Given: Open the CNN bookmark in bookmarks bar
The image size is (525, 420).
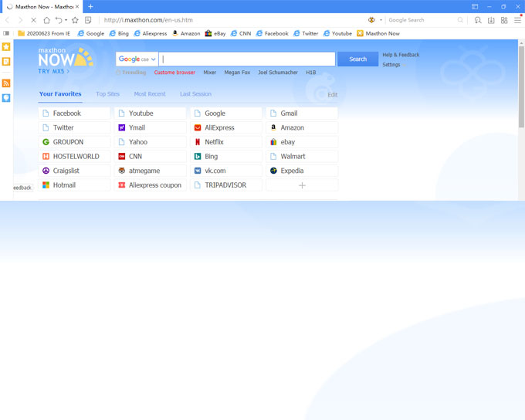Looking at the screenshot, I should (x=241, y=33).
